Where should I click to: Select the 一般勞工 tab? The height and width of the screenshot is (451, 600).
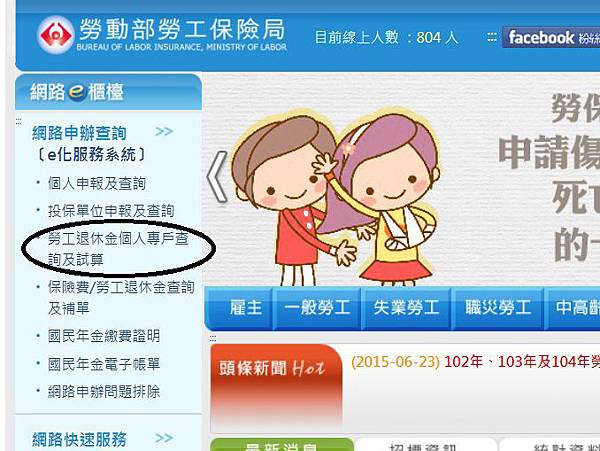coord(317,308)
